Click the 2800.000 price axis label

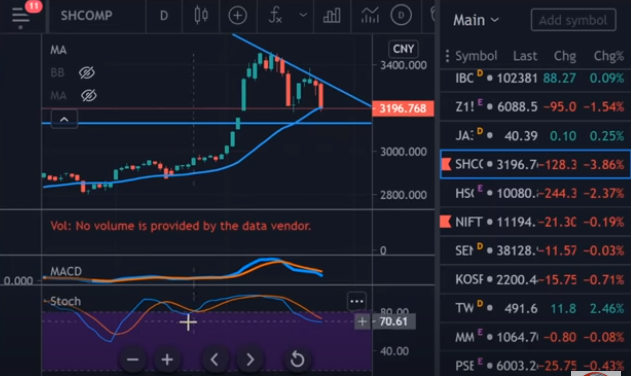(403, 195)
